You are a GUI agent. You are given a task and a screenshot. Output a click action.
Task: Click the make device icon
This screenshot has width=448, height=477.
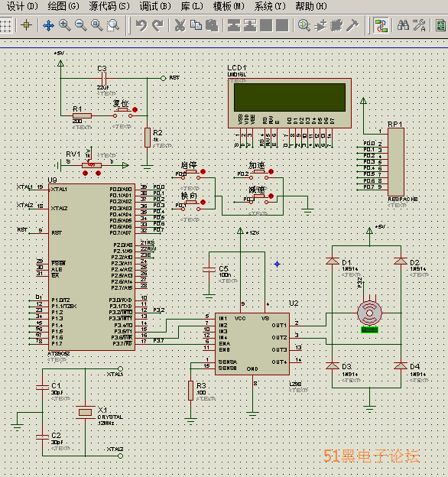click(320, 25)
